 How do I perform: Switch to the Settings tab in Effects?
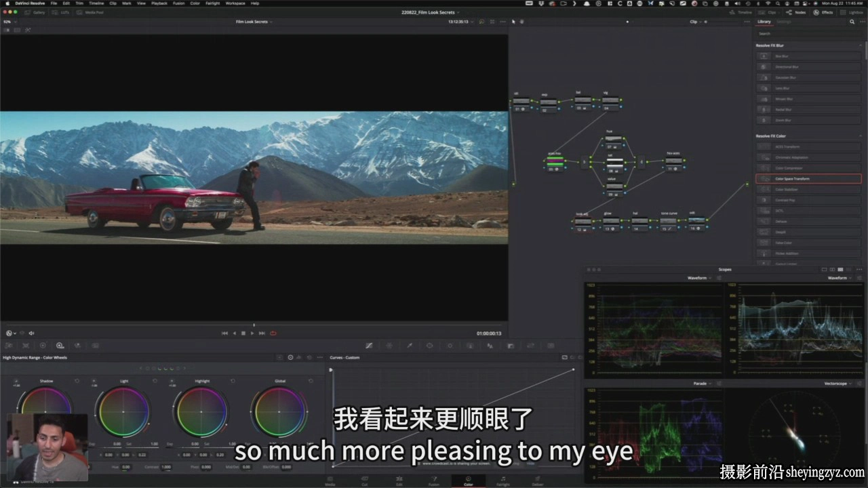(x=784, y=22)
